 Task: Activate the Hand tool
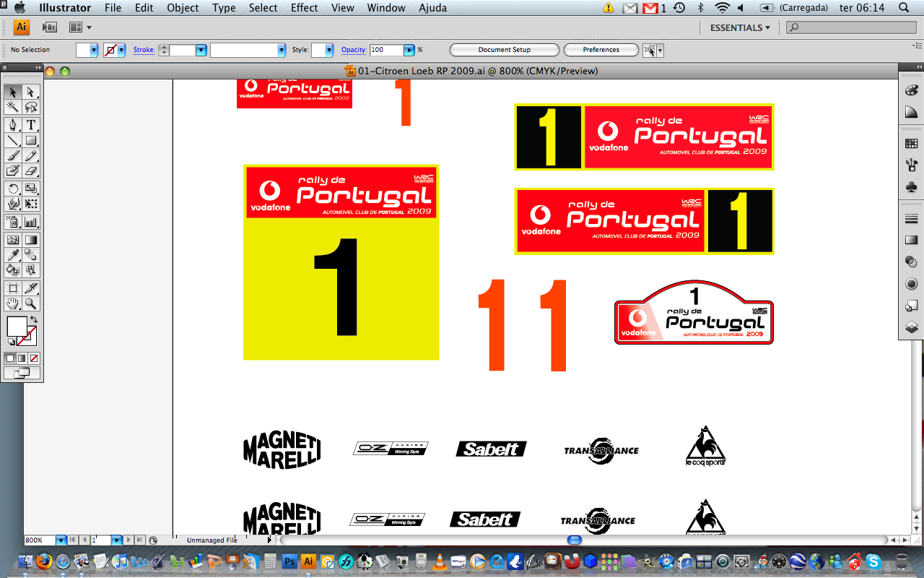pos(13,303)
